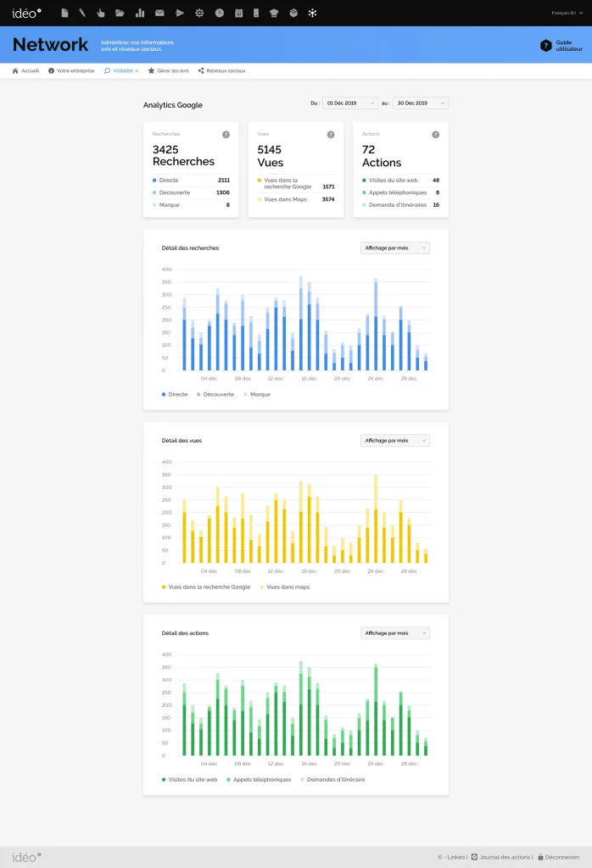Click the help icon on Actions card
This screenshot has width=592, height=868.
(435, 134)
